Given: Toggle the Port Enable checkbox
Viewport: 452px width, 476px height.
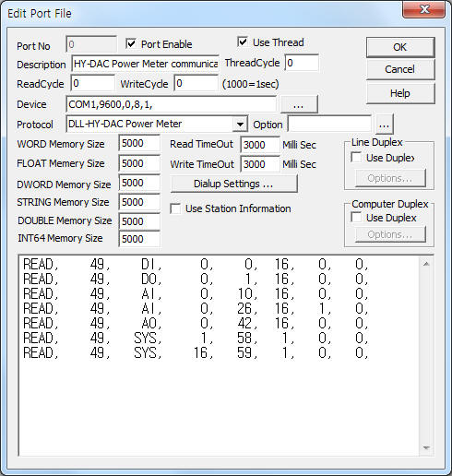Looking at the screenshot, I should (131, 43).
